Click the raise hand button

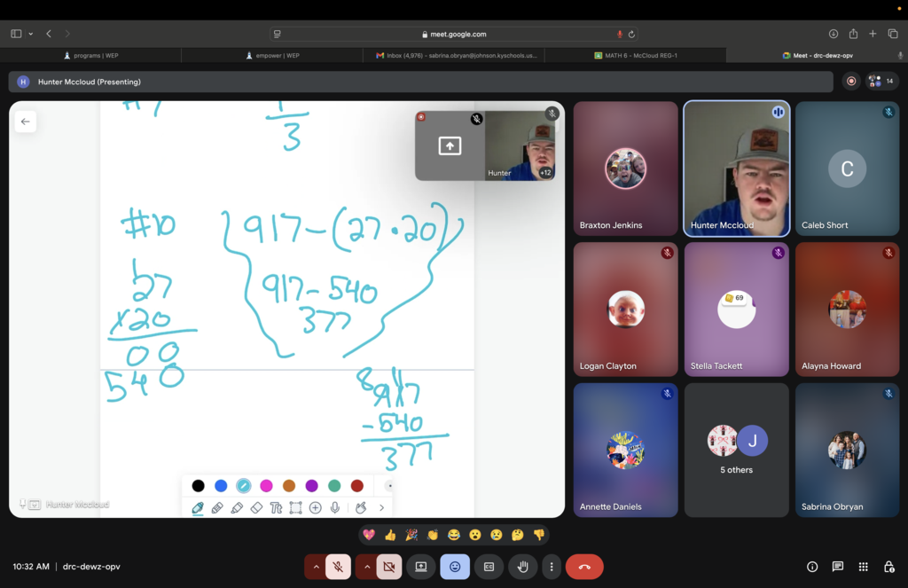[x=523, y=567]
